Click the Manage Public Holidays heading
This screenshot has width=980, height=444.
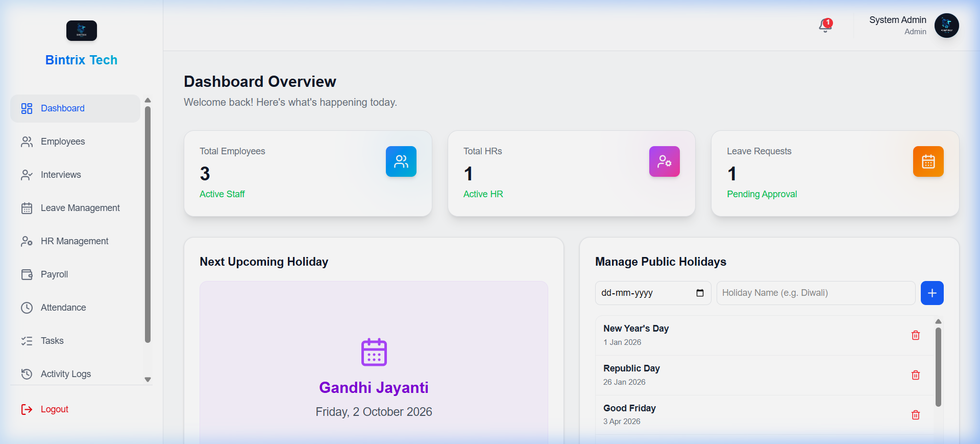(x=660, y=262)
